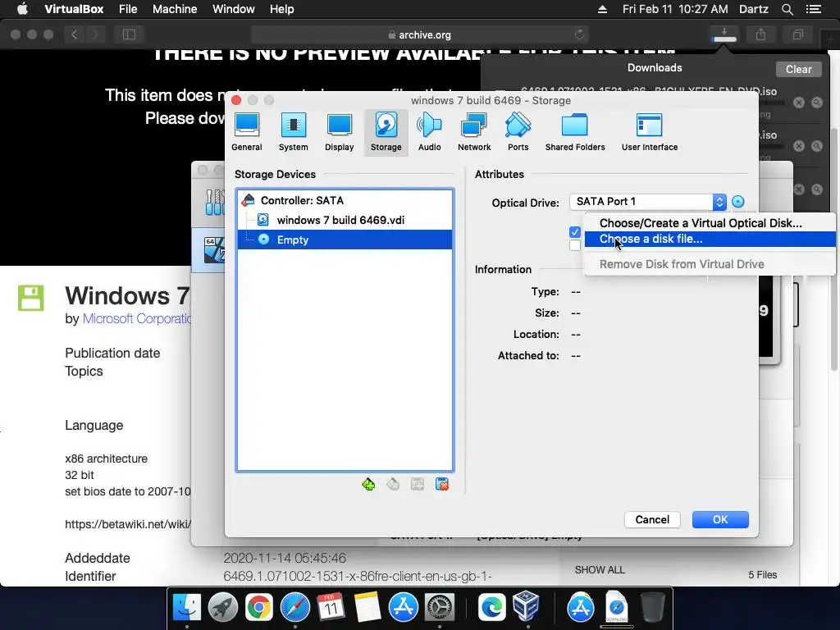This screenshot has height=630, width=840.
Task: Check the unchecked box under Optical Drive
Action: point(575,245)
